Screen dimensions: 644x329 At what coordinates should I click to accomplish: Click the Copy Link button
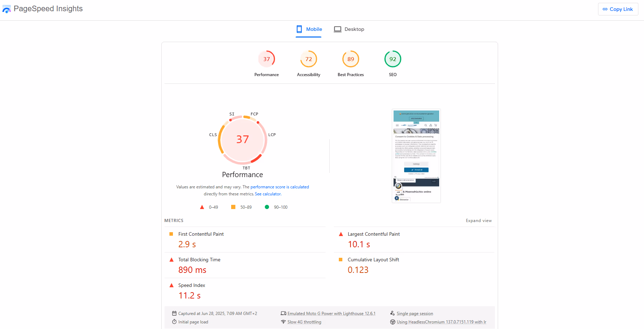coord(618,9)
